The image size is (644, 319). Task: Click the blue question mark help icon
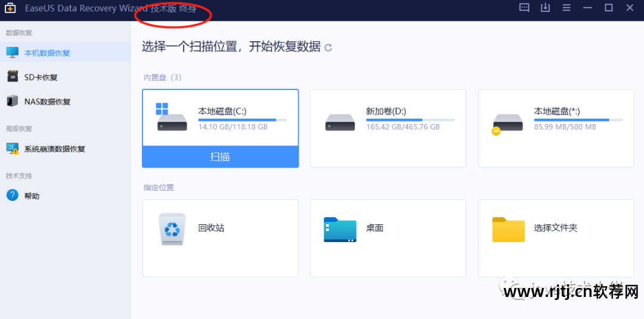[x=13, y=195]
